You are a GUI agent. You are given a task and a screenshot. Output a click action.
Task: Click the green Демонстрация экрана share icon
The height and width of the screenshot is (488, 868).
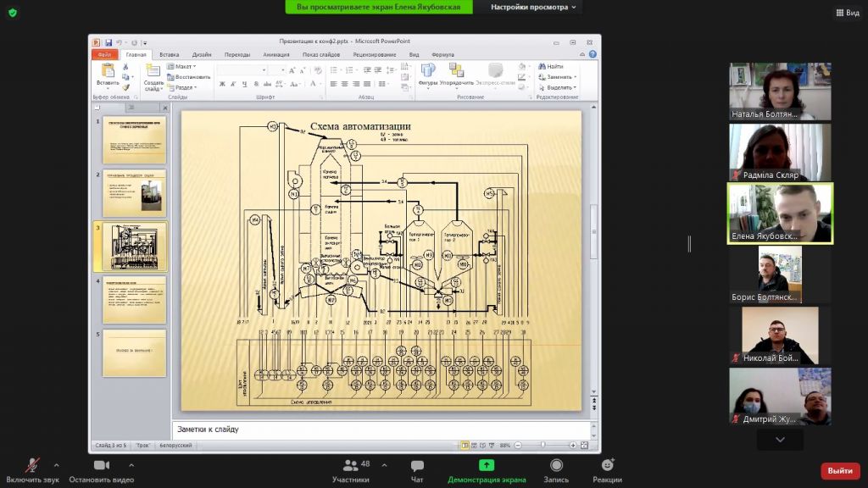pos(487,465)
